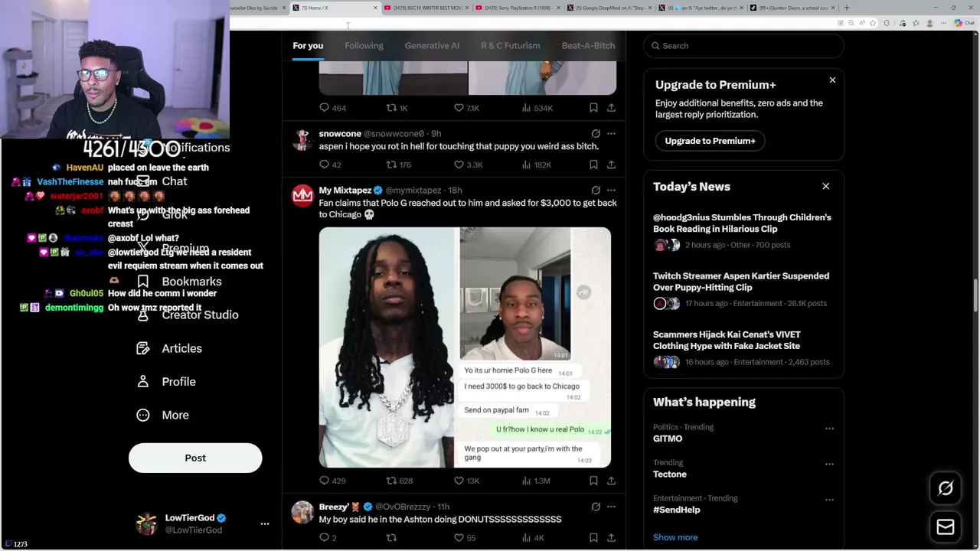
Task: Open Articles in the sidebar
Action: [170, 348]
